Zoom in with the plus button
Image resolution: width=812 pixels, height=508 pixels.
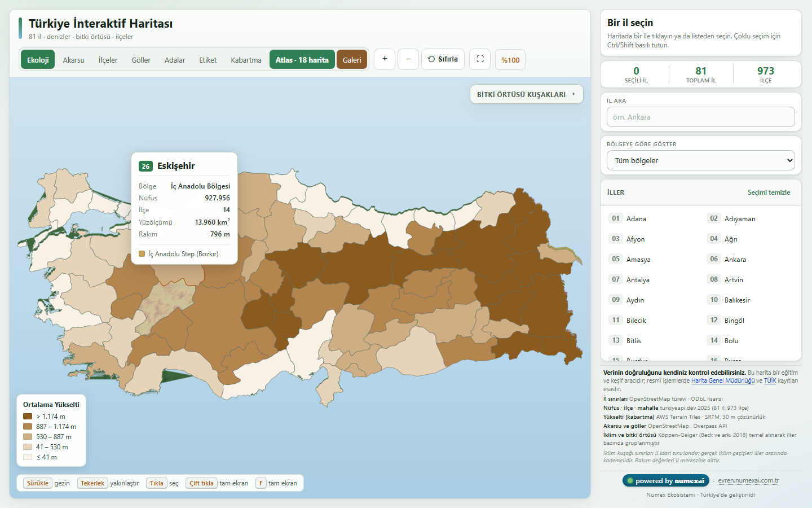(385, 59)
